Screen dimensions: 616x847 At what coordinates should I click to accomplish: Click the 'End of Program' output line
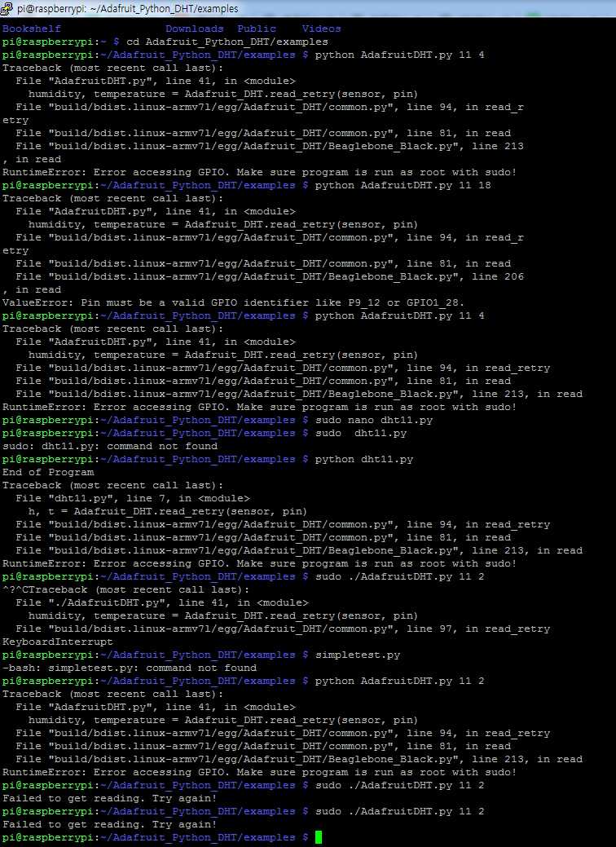click(x=48, y=472)
